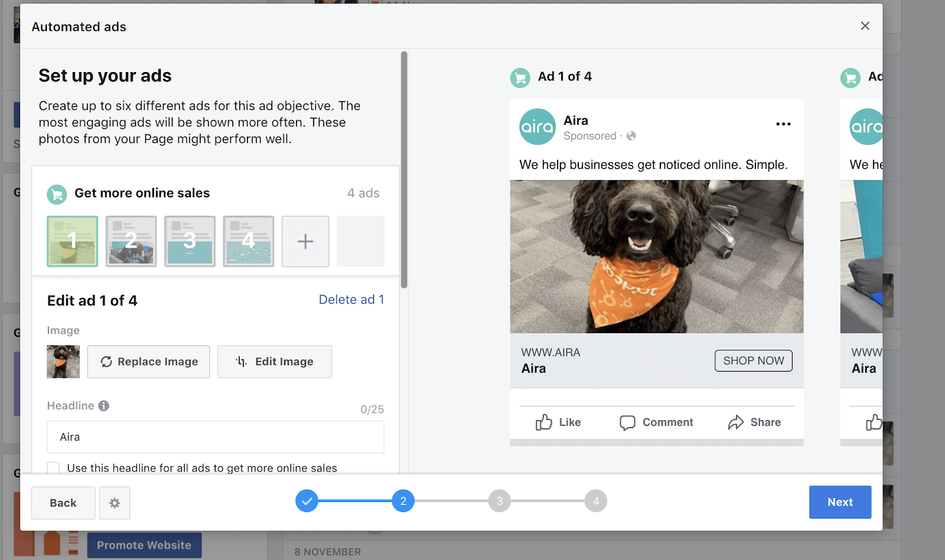The height and width of the screenshot is (560, 945).
Task: Click the Replace Image button
Action: coord(149,362)
